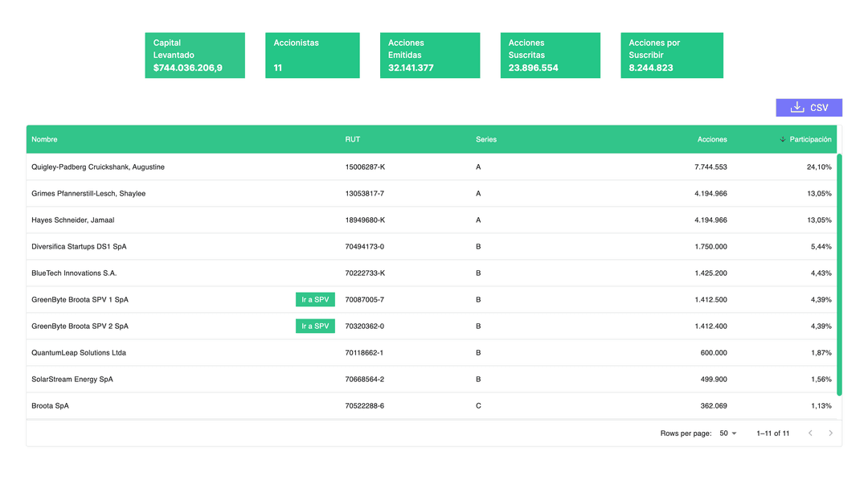Click the Acciones por Suscribir card

[671, 55]
